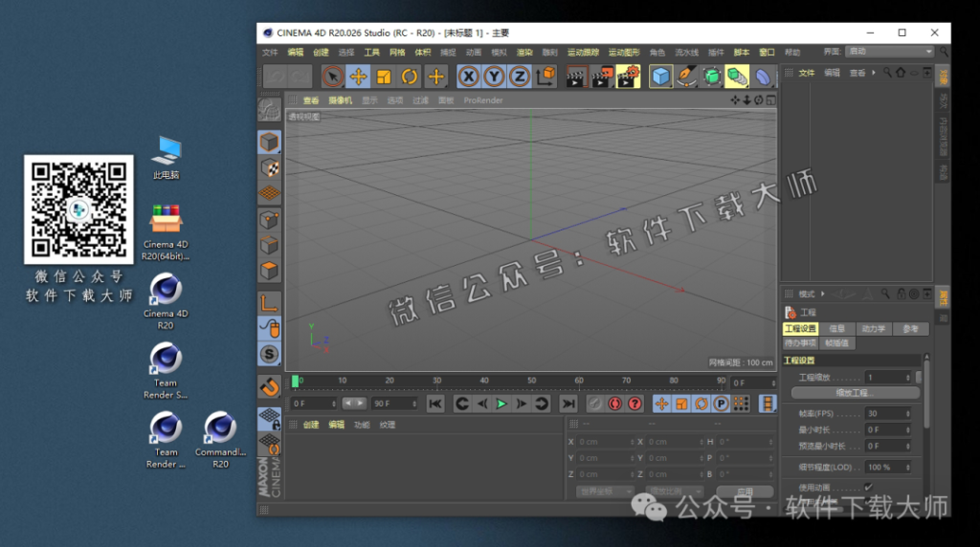Switch to the 参考 tab in attributes
The height and width of the screenshot is (547, 980).
coord(911,328)
